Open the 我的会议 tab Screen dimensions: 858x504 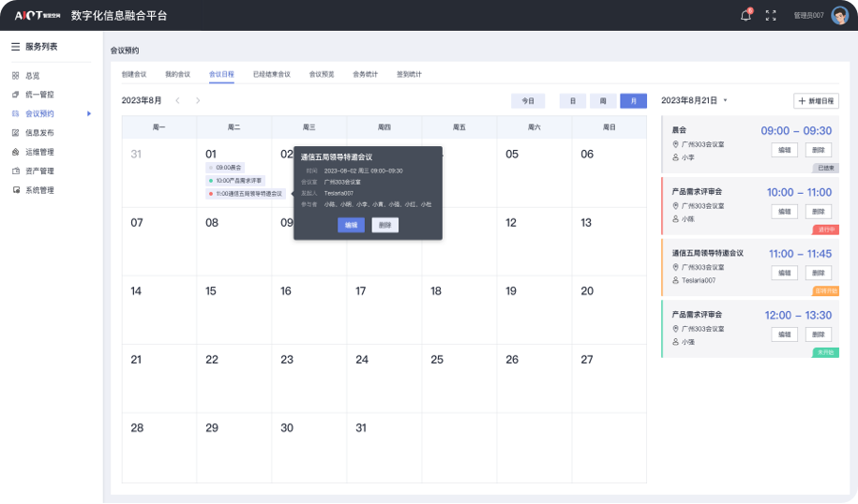point(178,74)
